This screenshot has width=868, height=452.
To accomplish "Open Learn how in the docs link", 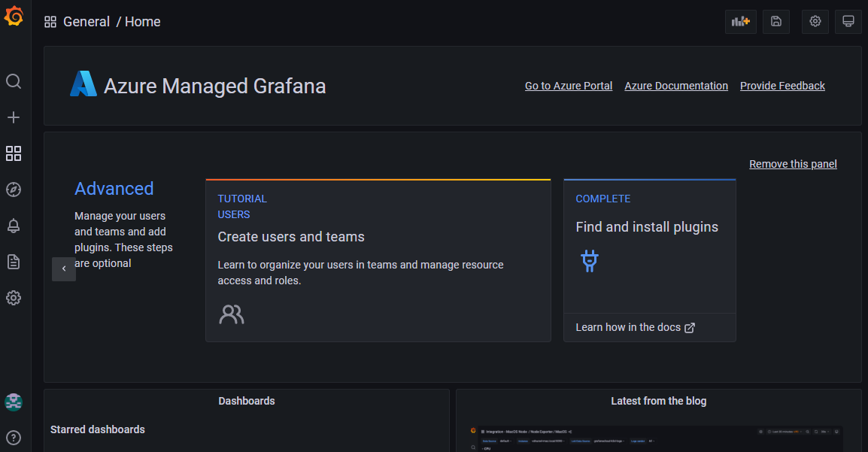I will 635,327.
